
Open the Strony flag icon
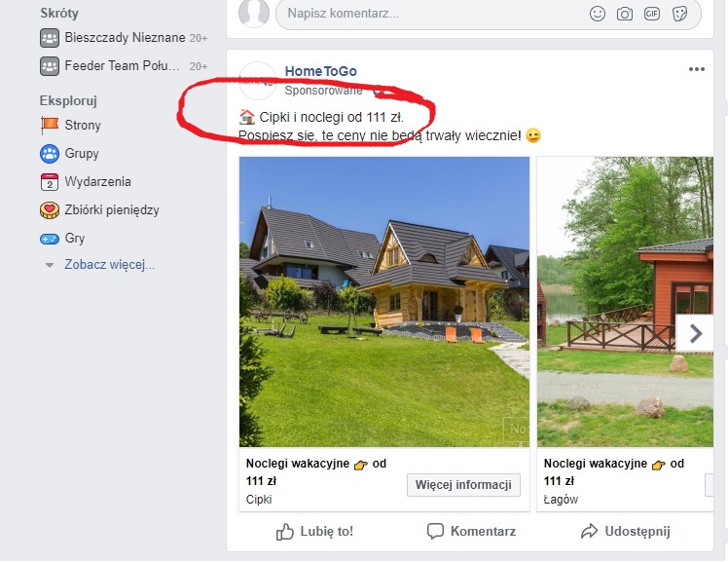click(50, 126)
